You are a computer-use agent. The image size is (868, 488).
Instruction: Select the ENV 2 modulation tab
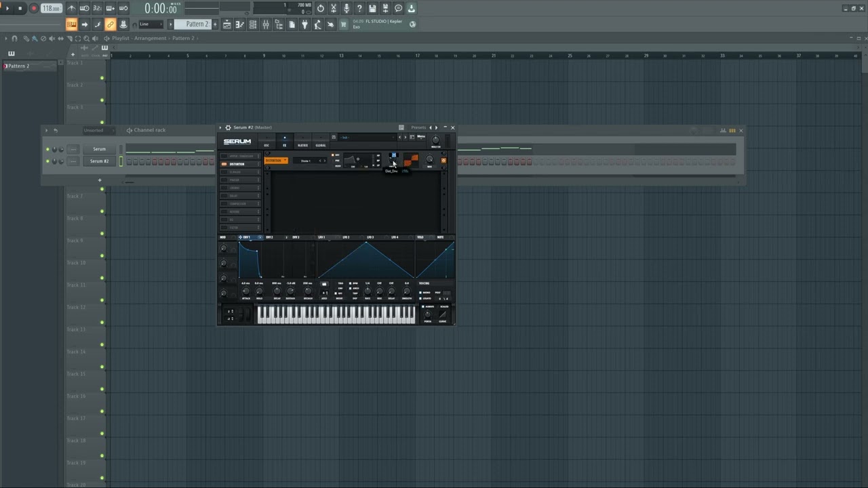(x=270, y=237)
